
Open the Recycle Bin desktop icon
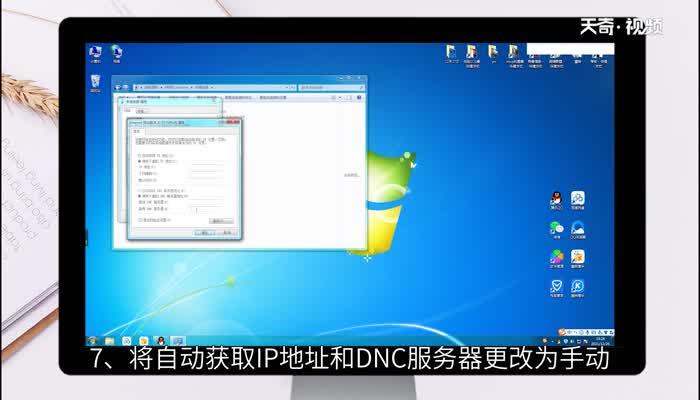coord(95,83)
